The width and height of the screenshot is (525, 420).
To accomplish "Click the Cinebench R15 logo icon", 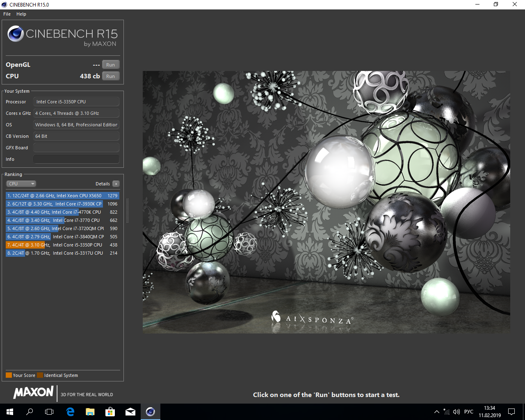I will click(16, 34).
